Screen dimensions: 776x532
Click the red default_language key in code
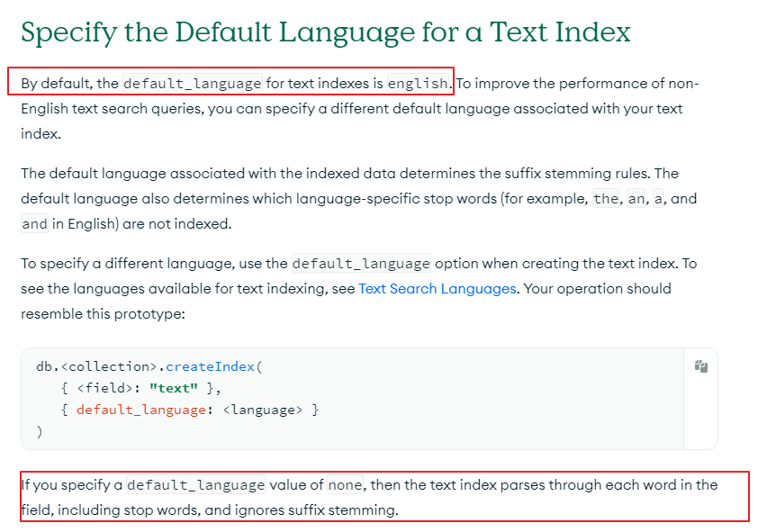tap(141, 410)
